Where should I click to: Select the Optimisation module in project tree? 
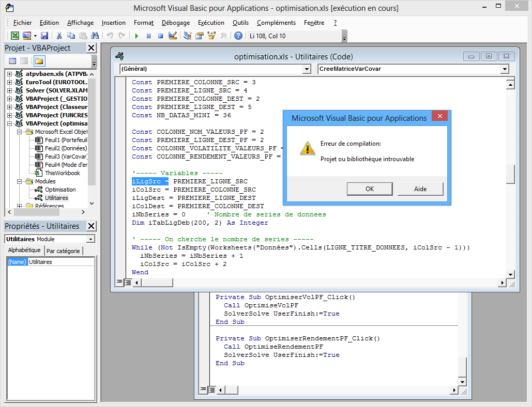point(60,190)
